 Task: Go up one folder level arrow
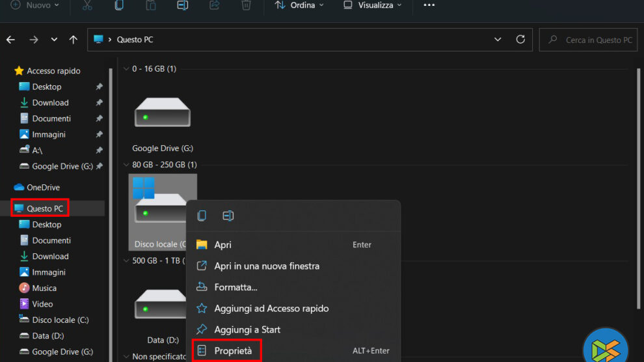73,40
